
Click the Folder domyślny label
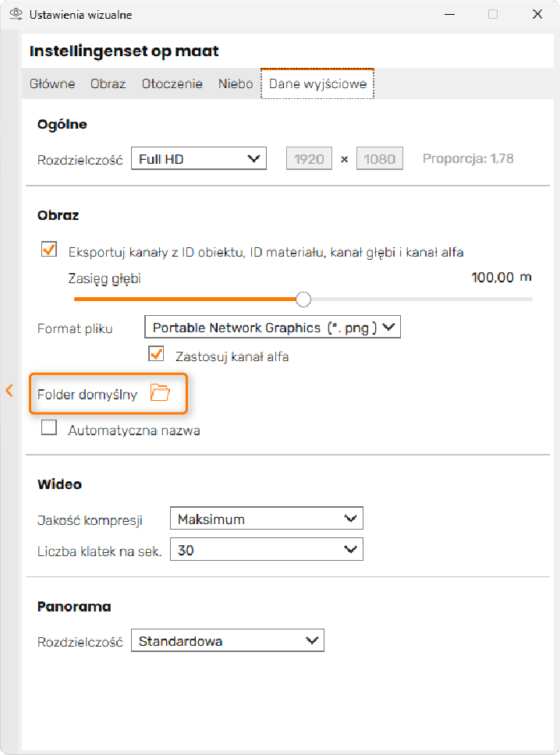(x=87, y=395)
